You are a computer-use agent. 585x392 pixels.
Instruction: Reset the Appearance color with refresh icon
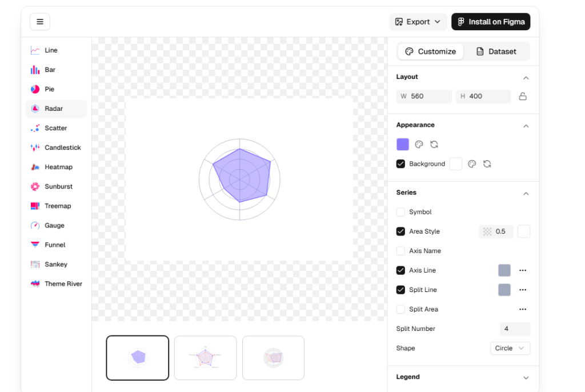[434, 145]
